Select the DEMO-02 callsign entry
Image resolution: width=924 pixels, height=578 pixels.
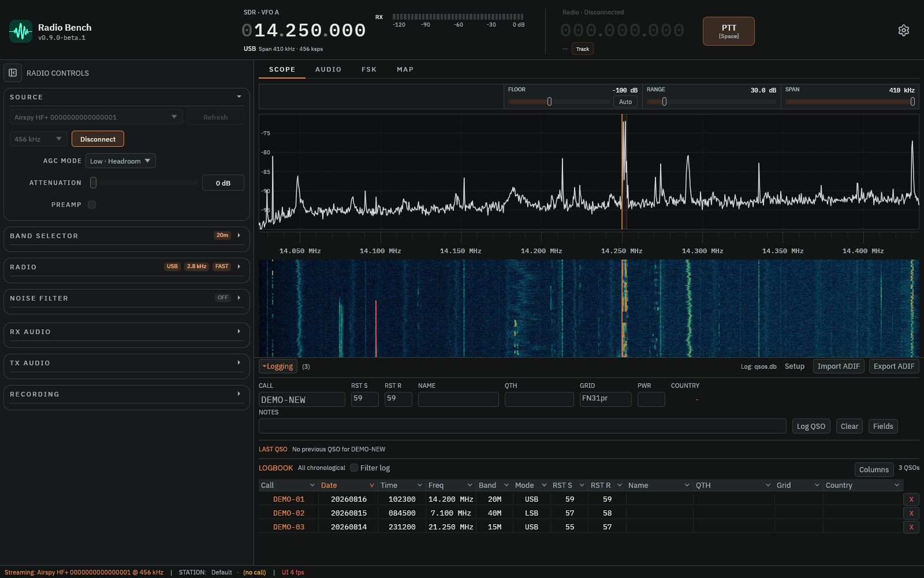tap(289, 513)
